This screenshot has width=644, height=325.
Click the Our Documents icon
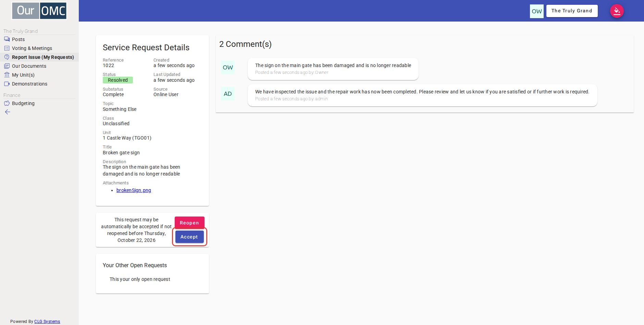coord(7,66)
